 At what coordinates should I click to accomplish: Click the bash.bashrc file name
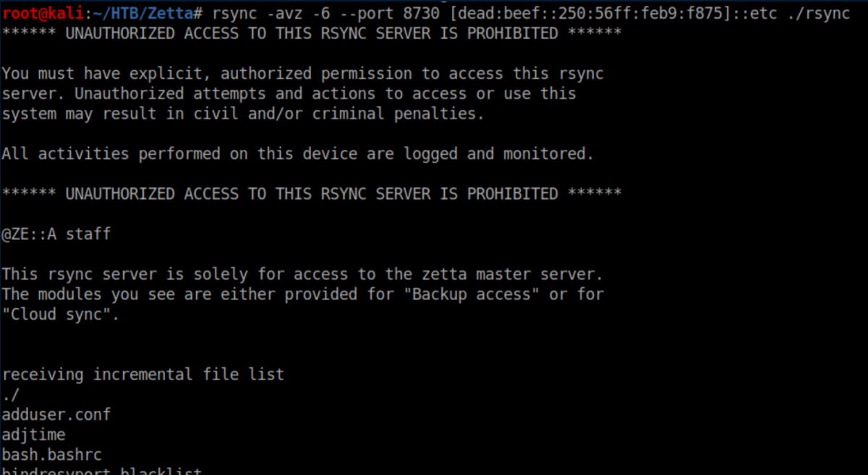pyautogui.click(x=52, y=455)
